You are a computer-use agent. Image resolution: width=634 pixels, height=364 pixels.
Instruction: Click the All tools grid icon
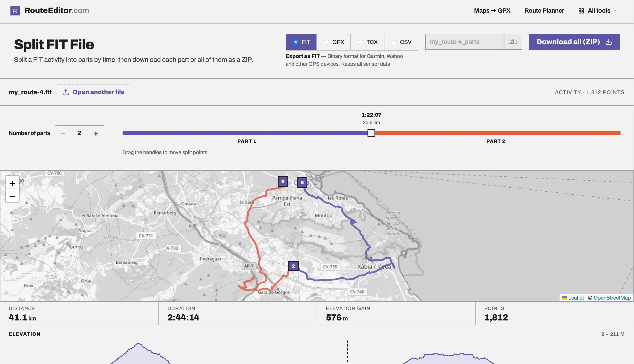point(581,11)
